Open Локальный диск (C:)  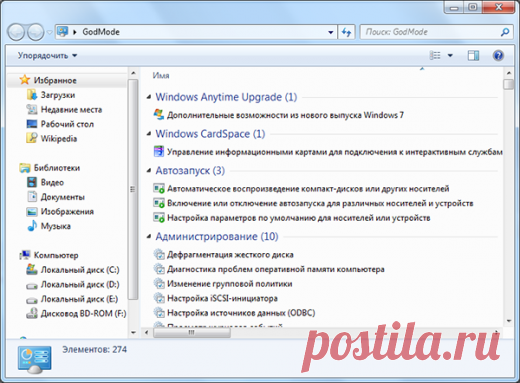pos(80,270)
